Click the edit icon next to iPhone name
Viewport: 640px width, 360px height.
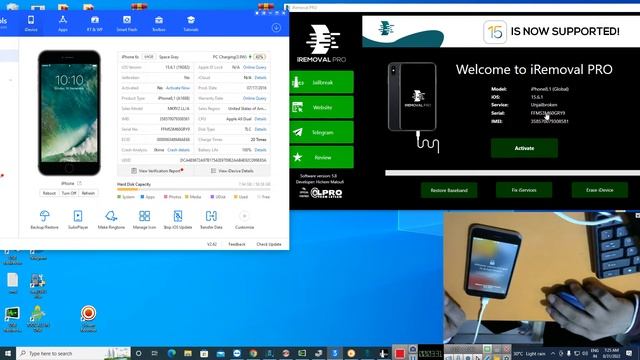point(80,183)
